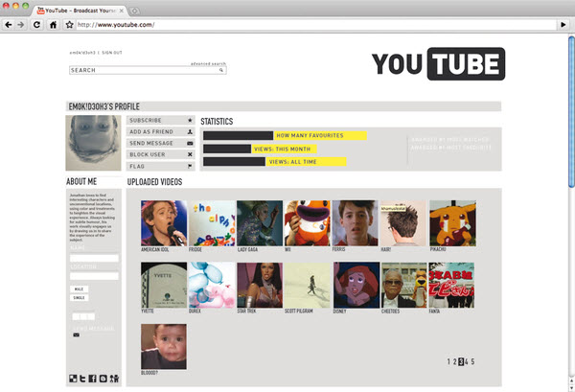The height and width of the screenshot is (392, 575).
Task: Open the MySpace people share icon
Action: [114, 379]
